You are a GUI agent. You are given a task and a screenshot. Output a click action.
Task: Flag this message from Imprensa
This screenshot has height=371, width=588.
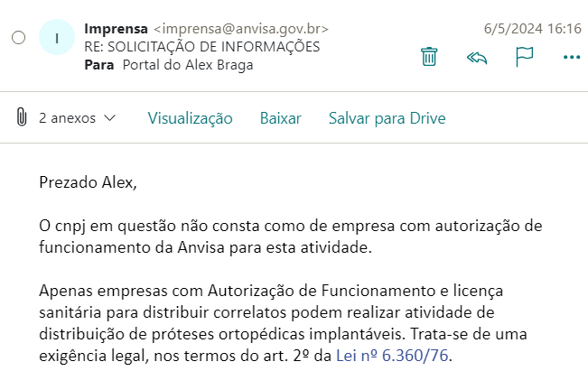point(524,57)
